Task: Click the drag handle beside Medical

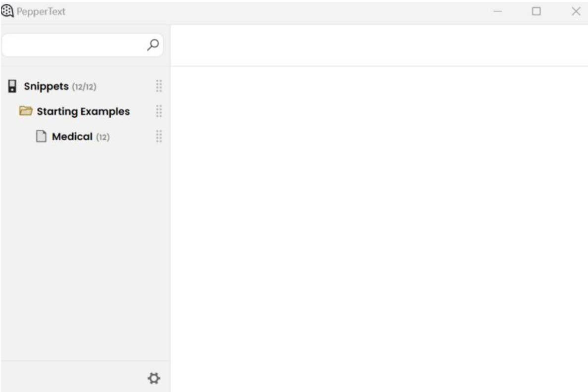Action: coord(158,137)
